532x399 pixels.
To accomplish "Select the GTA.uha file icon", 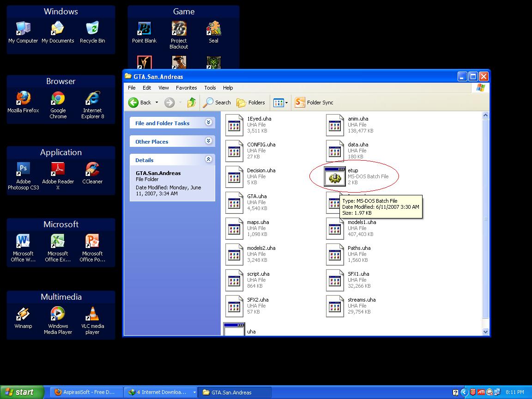I will click(234, 203).
